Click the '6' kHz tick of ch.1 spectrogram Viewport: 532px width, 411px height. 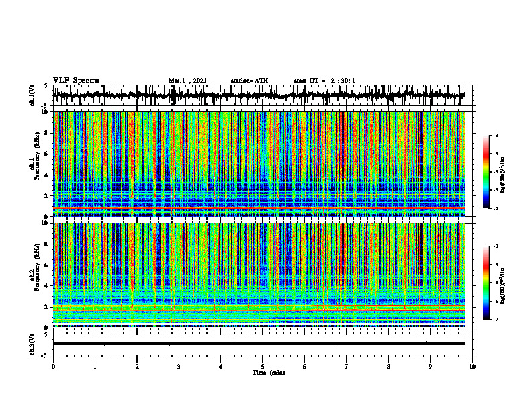coord(47,154)
